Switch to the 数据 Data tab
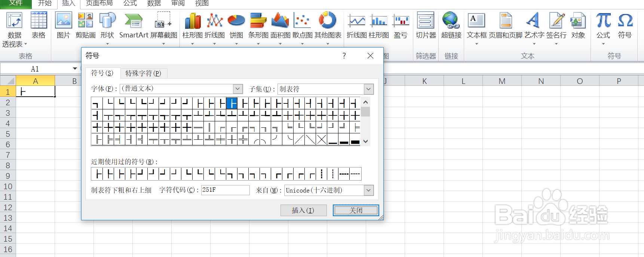 [x=154, y=3]
